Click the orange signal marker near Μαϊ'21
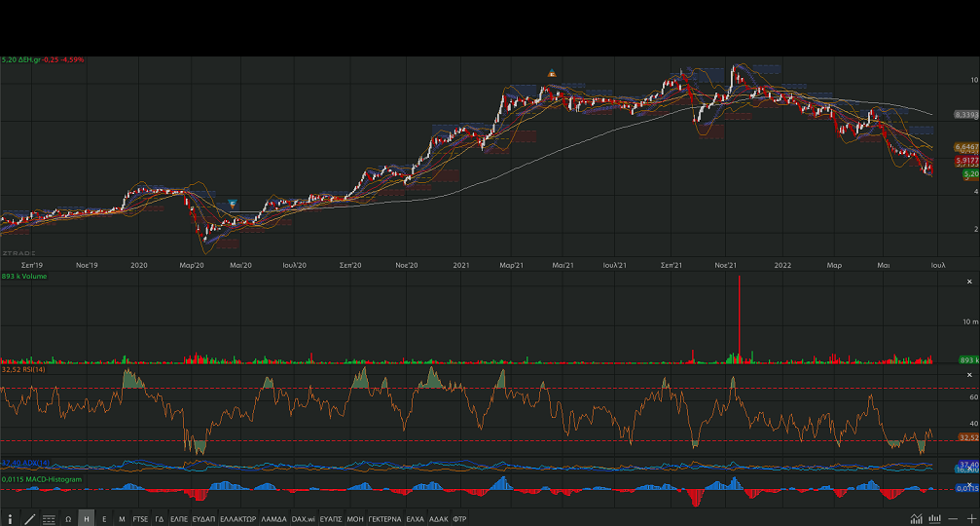Screen dimensions: 980x526 (552, 73)
